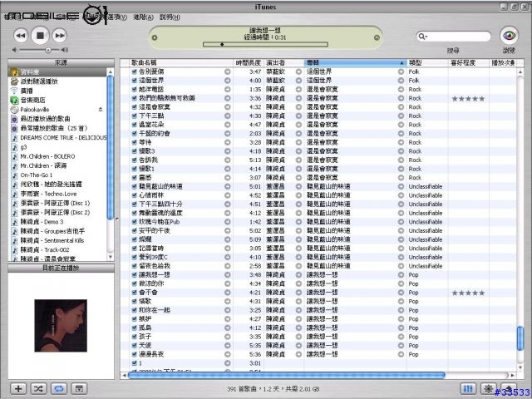
Task: Open the equalizer icon
Action: 468,388
